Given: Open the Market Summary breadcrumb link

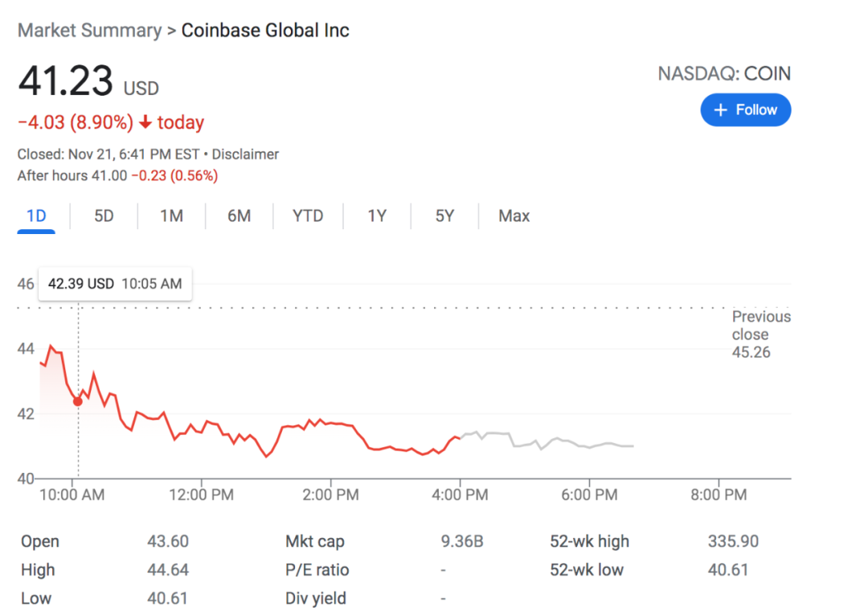Looking at the screenshot, I should (x=89, y=31).
